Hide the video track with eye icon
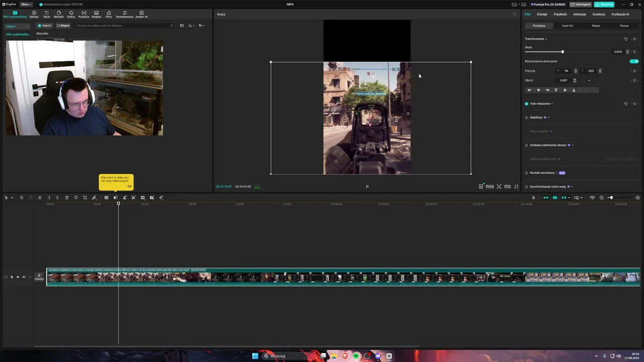The image size is (644, 362). point(18,277)
